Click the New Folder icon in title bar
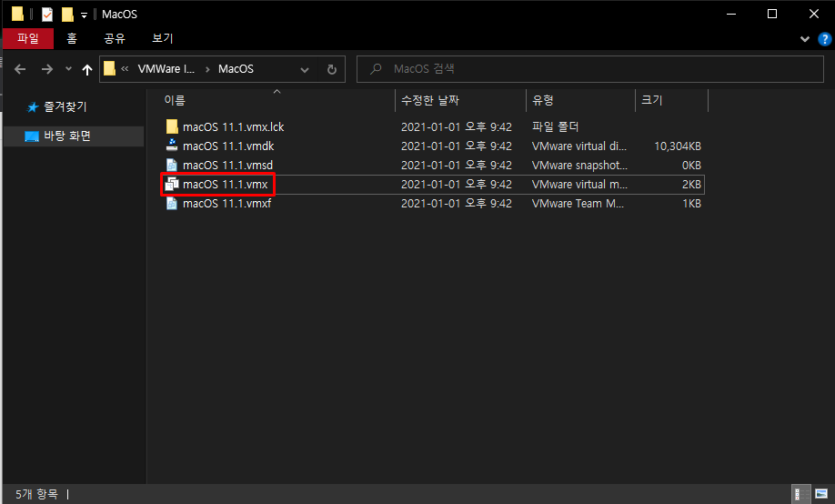Image resolution: width=835 pixels, height=504 pixels. [67, 15]
